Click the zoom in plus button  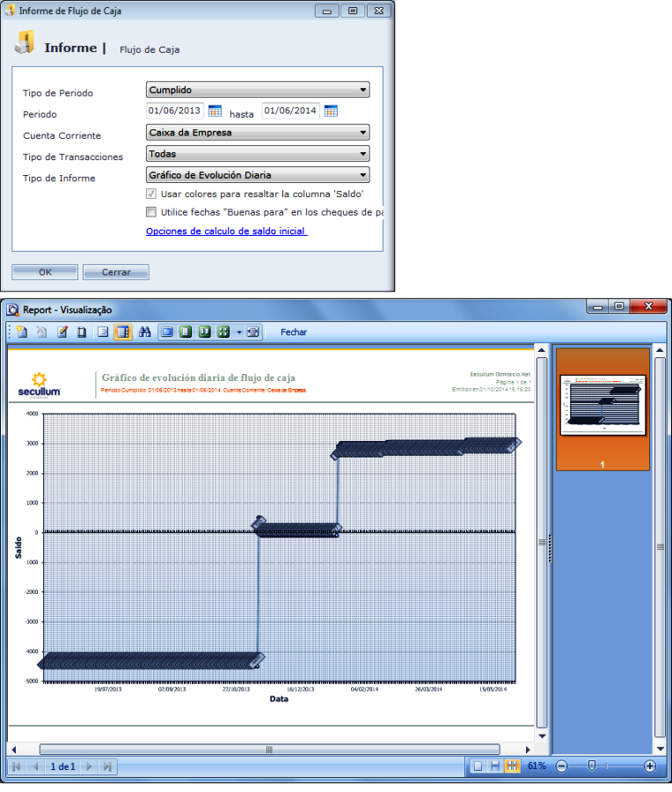pyautogui.click(x=650, y=766)
